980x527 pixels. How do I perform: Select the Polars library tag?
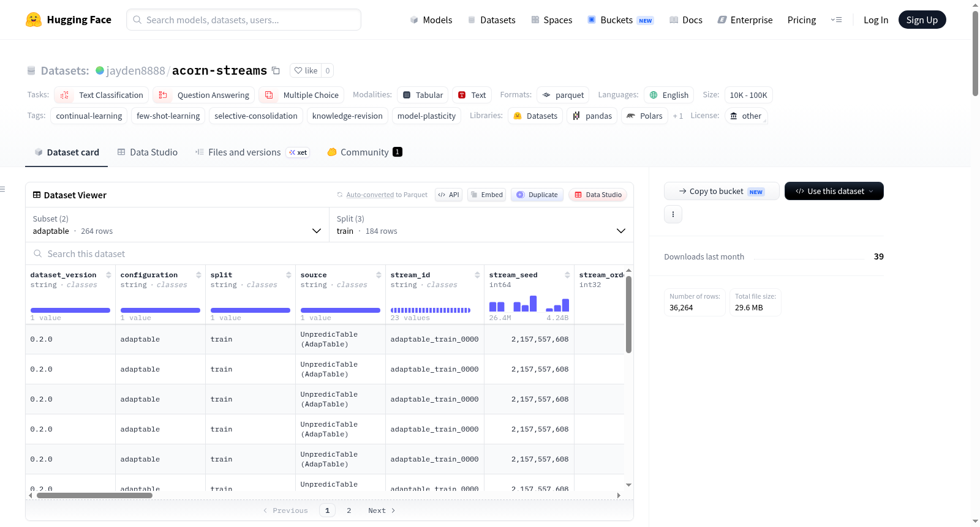[644, 116]
